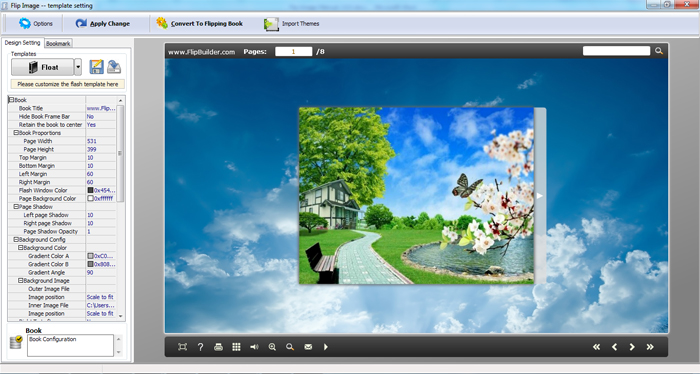Click the search magnifier icon top right
The height and width of the screenshot is (374, 700).
click(658, 51)
